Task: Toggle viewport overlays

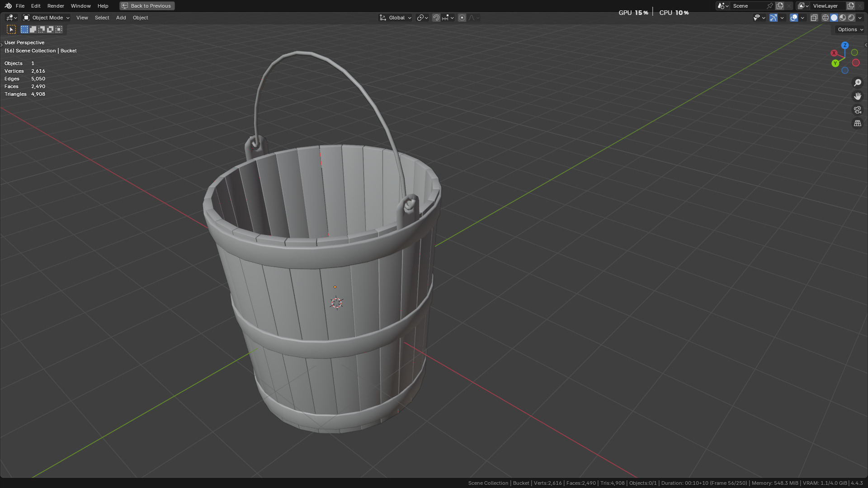Action: pos(794,18)
